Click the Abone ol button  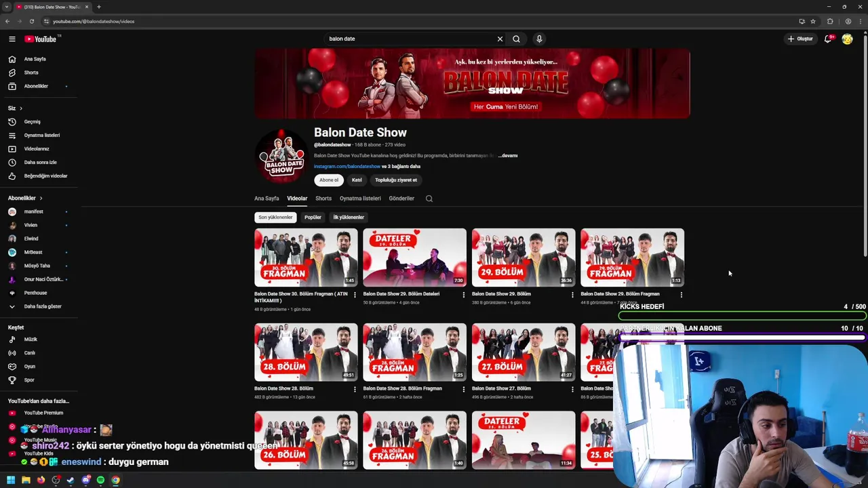(329, 180)
